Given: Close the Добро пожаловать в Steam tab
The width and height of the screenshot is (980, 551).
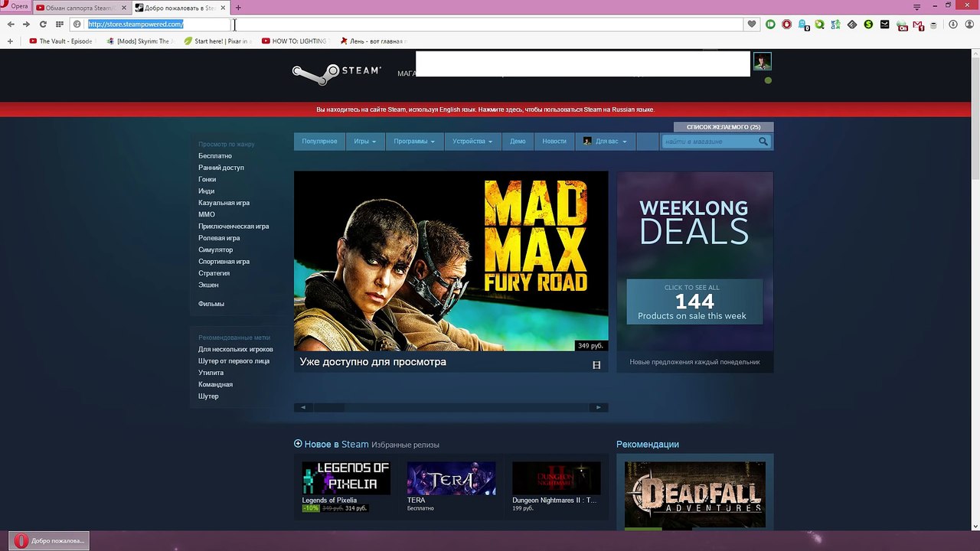Looking at the screenshot, I should coord(223,8).
